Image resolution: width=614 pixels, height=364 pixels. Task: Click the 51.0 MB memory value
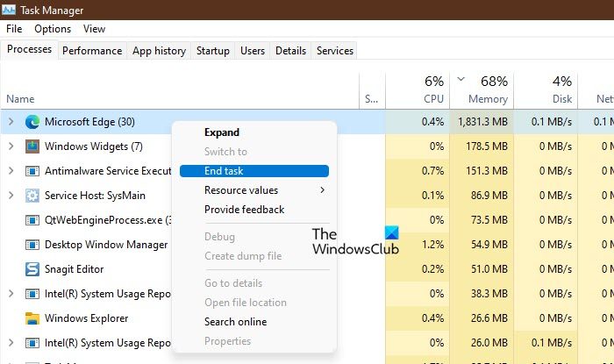tap(489, 269)
